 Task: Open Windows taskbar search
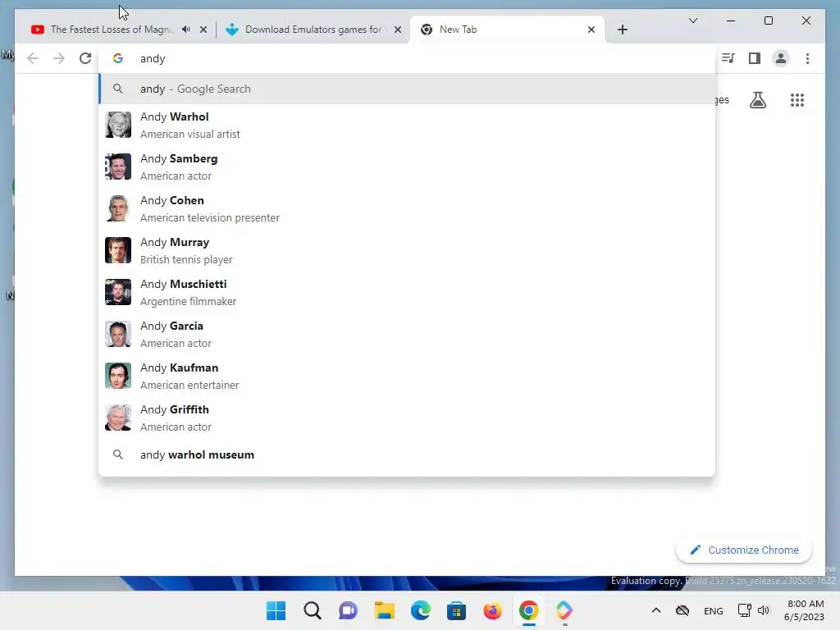[x=312, y=610]
